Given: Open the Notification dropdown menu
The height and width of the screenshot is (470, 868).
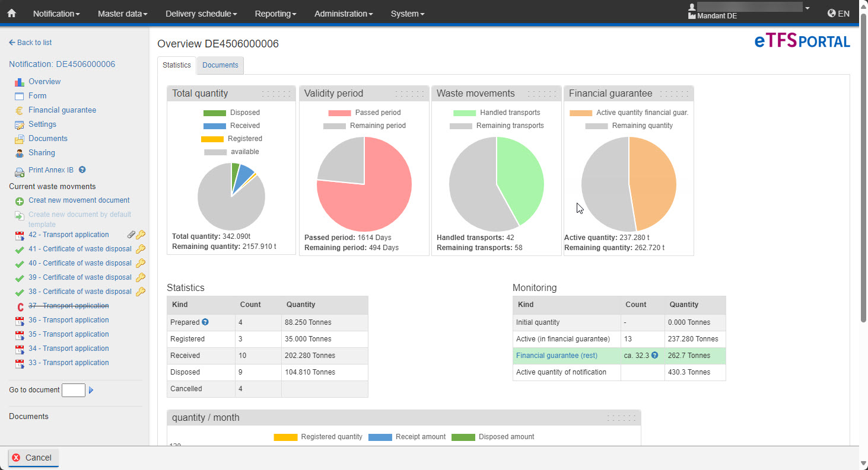Looking at the screenshot, I should click(x=56, y=14).
